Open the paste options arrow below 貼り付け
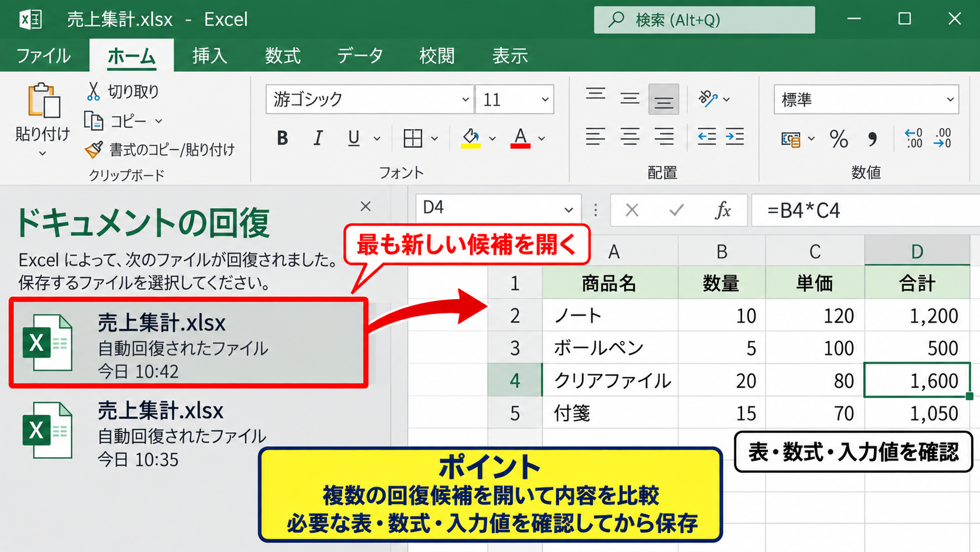980x552 pixels. [42, 154]
